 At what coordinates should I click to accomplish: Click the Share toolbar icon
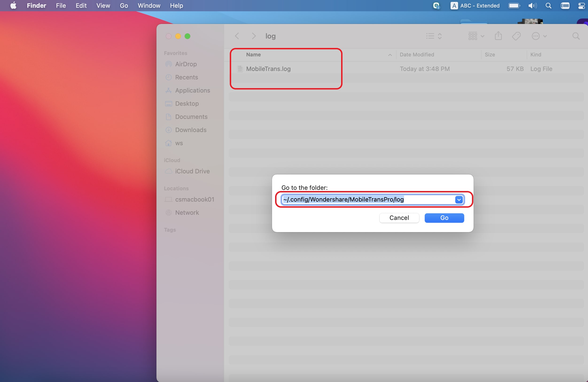point(498,36)
